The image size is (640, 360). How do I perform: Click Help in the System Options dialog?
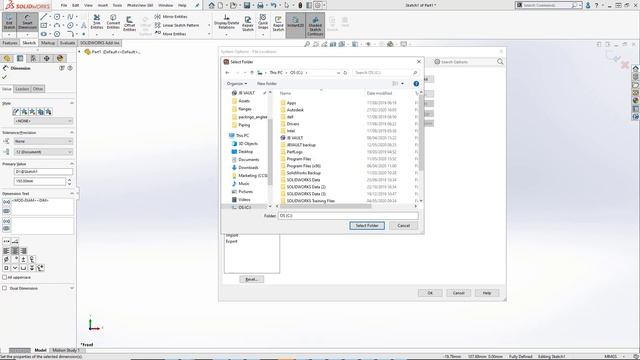pos(487,293)
